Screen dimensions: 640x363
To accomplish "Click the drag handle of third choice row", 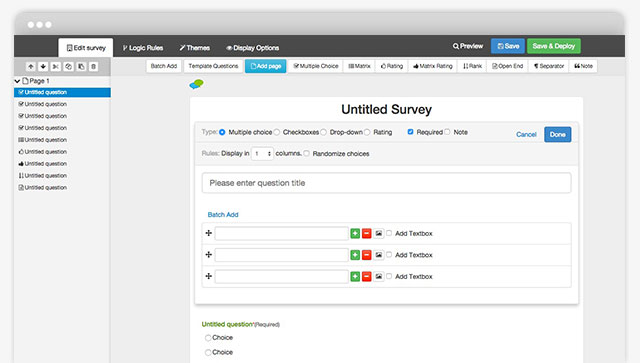I will (209, 276).
